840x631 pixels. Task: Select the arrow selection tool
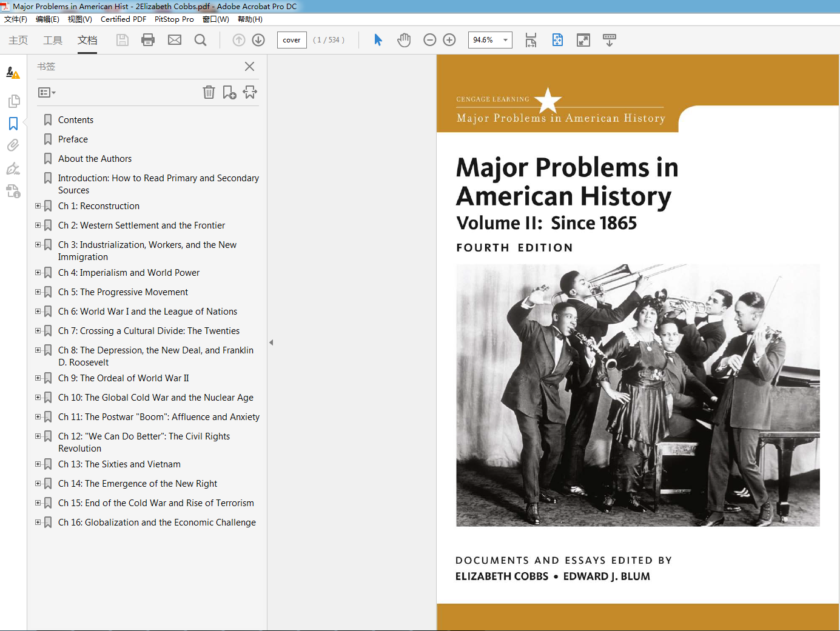click(x=378, y=40)
